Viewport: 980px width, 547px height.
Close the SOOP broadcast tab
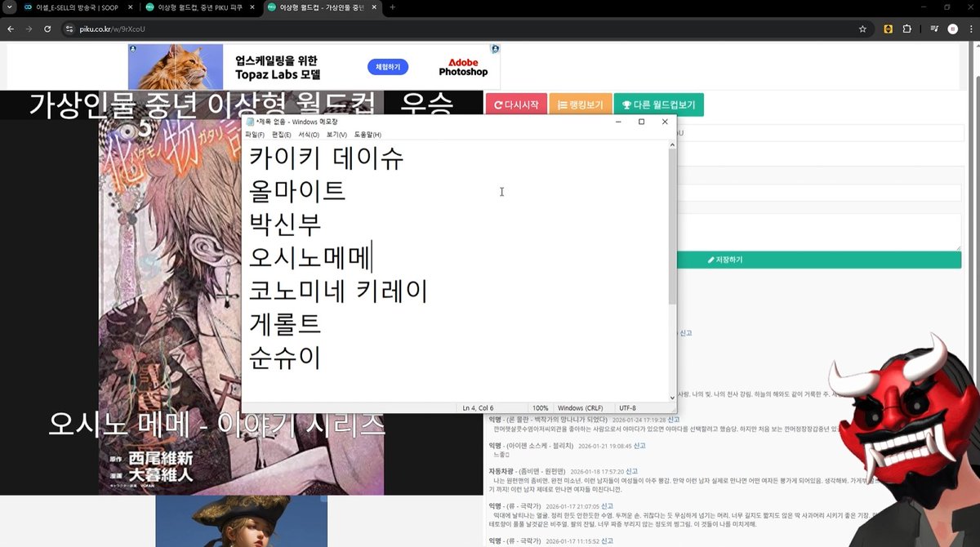[130, 7]
